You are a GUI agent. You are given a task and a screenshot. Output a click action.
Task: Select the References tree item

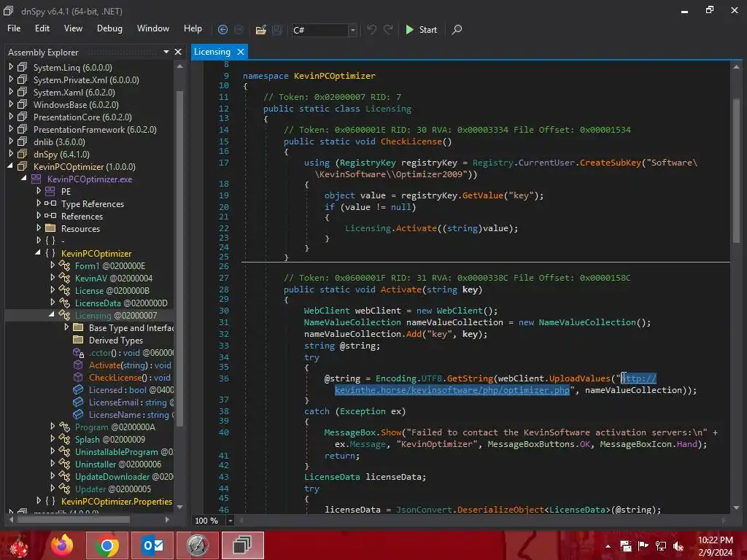pyautogui.click(x=82, y=216)
